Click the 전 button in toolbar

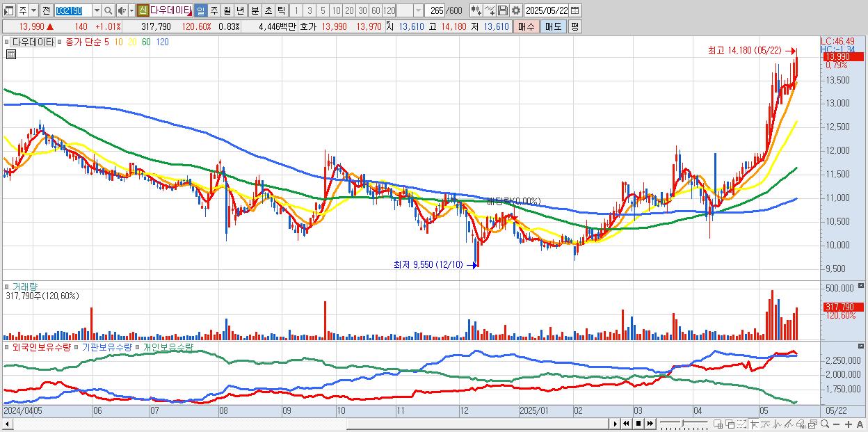tap(46, 10)
